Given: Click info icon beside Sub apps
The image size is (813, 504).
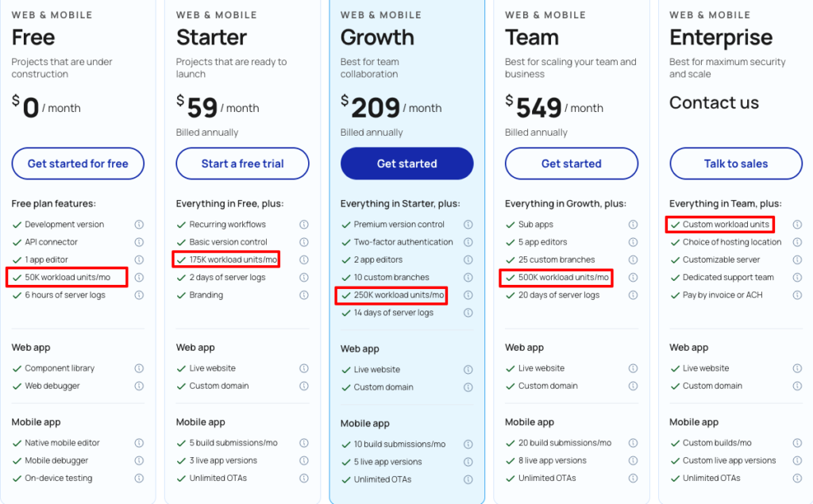Looking at the screenshot, I should pyautogui.click(x=633, y=225).
